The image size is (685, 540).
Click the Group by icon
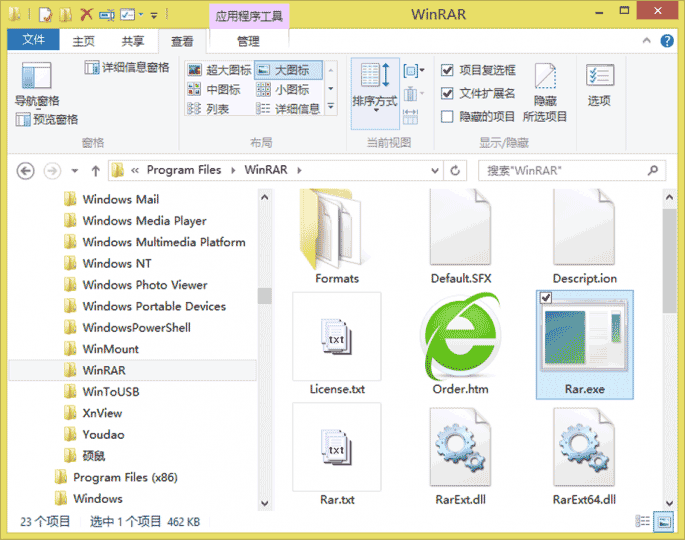tap(413, 70)
